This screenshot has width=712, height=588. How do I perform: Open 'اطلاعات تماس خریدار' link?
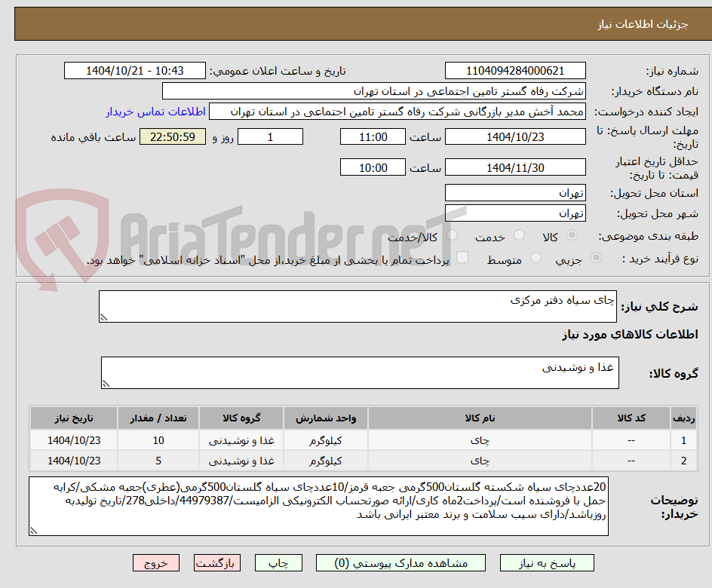tap(155, 112)
